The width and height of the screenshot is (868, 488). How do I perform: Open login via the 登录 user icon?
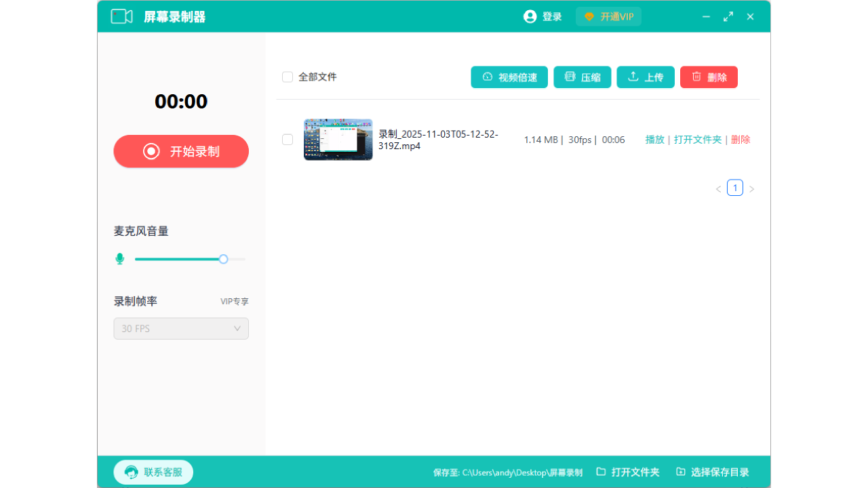tap(530, 16)
